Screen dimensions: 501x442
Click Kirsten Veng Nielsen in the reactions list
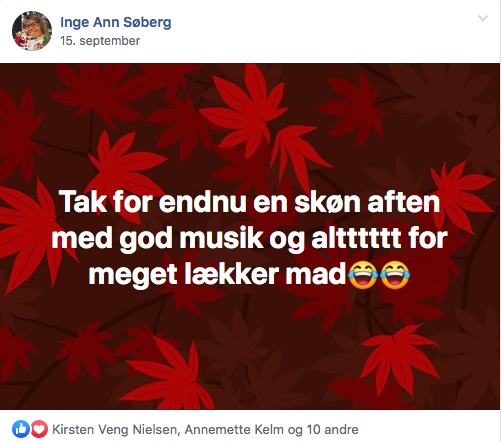pyautogui.click(x=114, y=429)
